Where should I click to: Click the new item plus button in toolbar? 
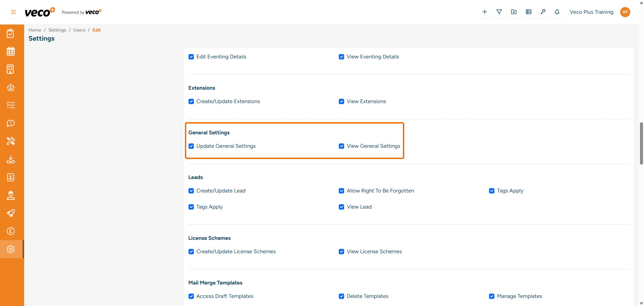(484, 12)
